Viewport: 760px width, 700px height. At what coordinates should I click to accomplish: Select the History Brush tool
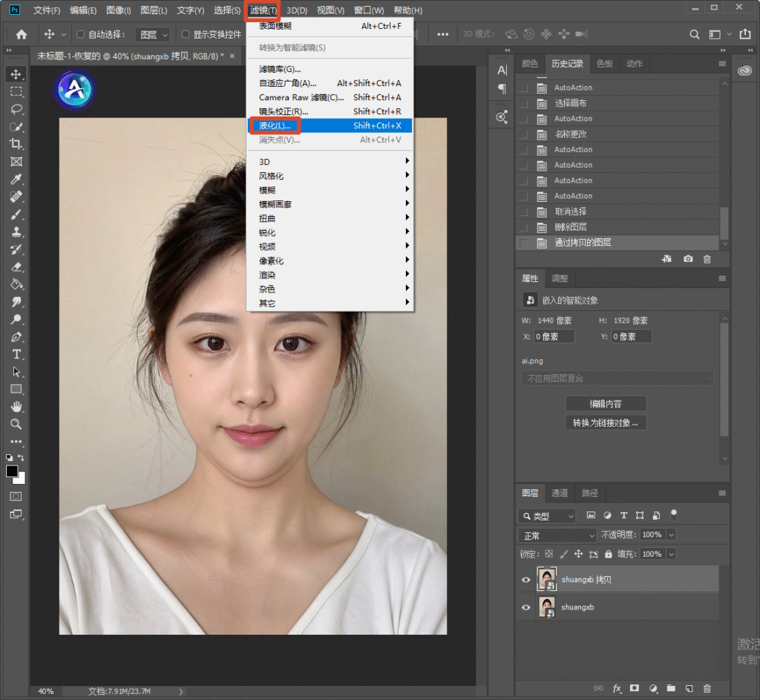[16, 249]
